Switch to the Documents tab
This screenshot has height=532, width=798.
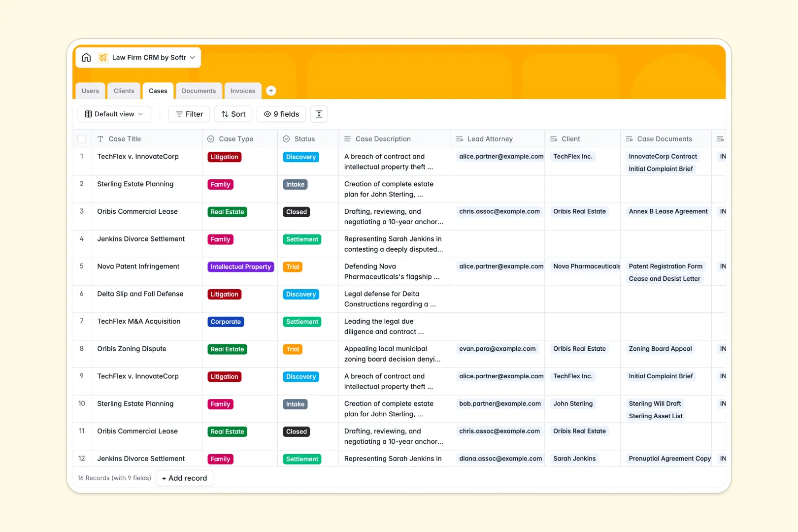click(x=199, y=91)
